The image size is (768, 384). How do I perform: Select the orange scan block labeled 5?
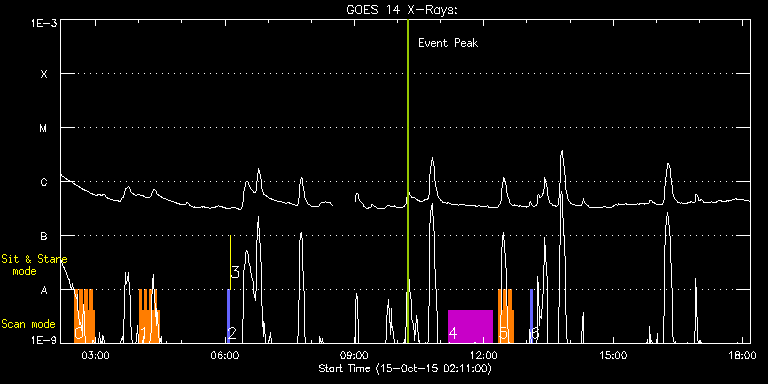click(x=506, y=316)
